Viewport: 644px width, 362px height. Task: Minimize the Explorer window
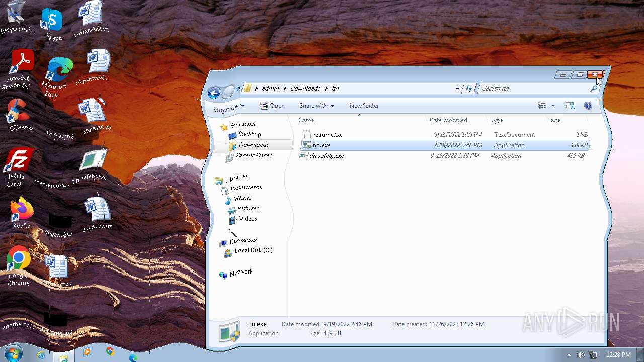coord(562,75)
